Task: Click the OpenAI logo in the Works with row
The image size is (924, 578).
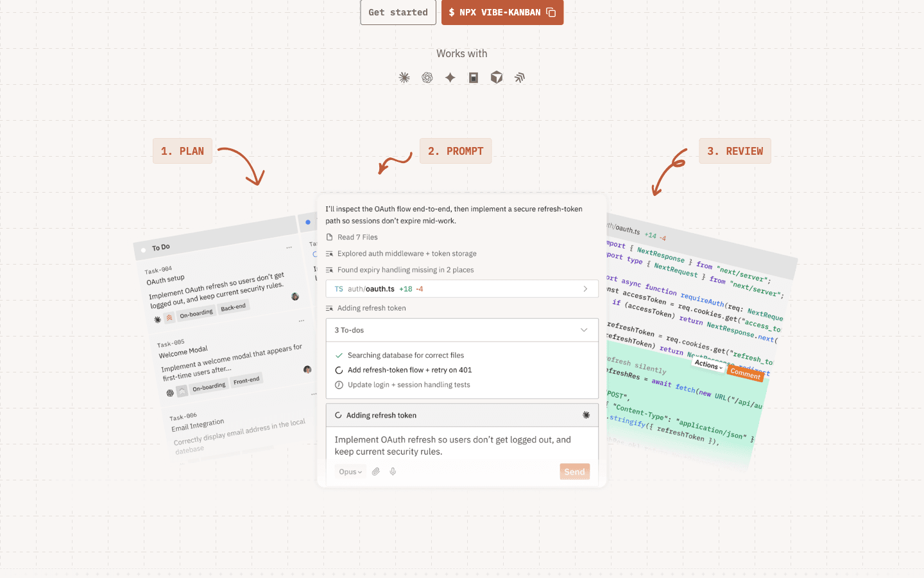Action: [x=427, y=77]
